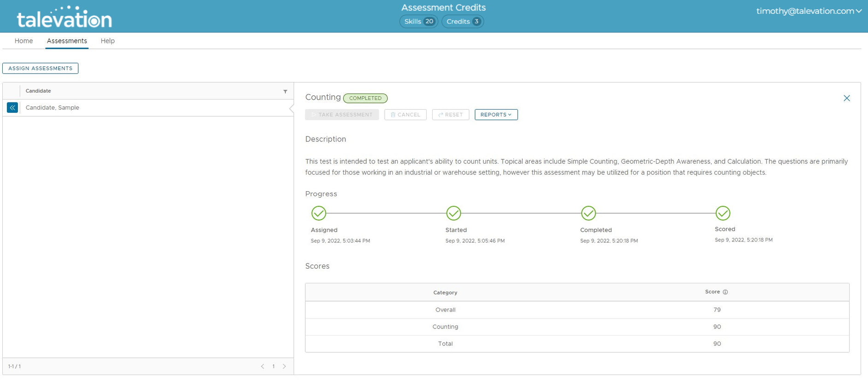Click the Started step checkmark icon
868x381 pixels.
453,213
